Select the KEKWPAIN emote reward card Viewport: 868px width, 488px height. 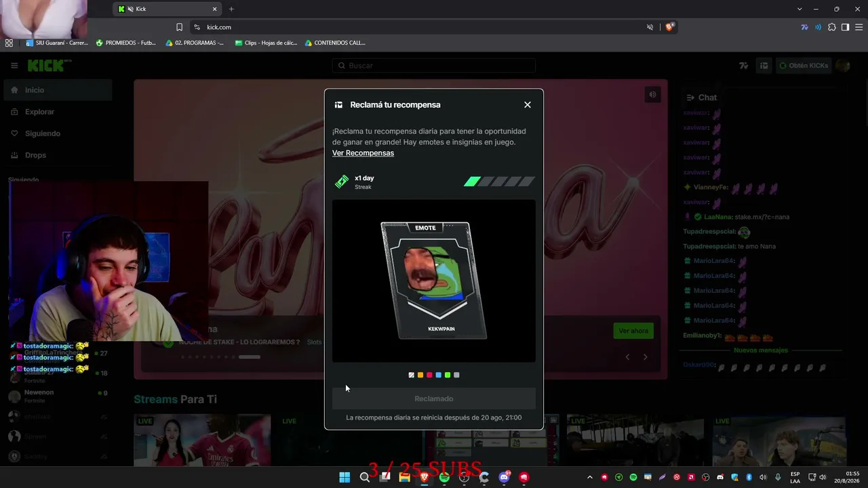tap(434, 281)
